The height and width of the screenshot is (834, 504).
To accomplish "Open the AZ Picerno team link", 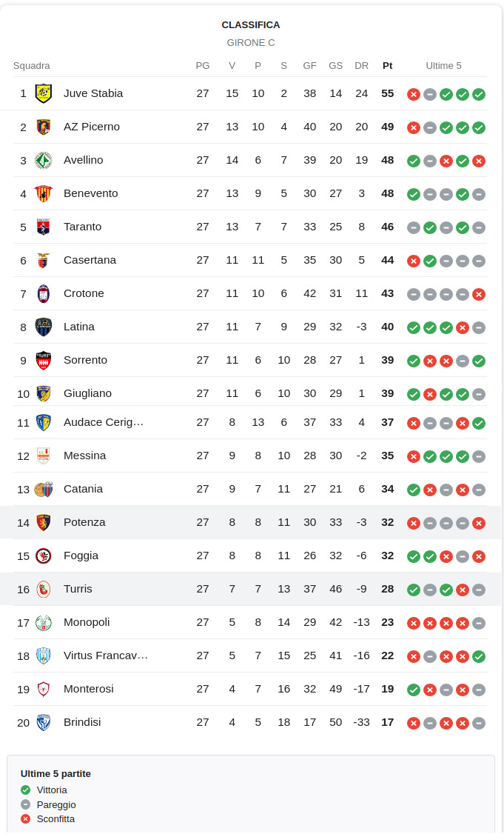I will click(92, 127).
